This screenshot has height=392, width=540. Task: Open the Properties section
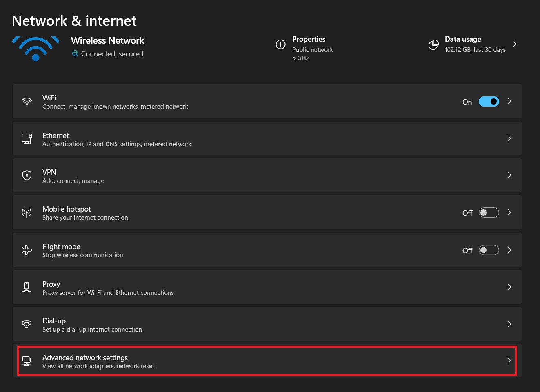[x=305, y=48]
